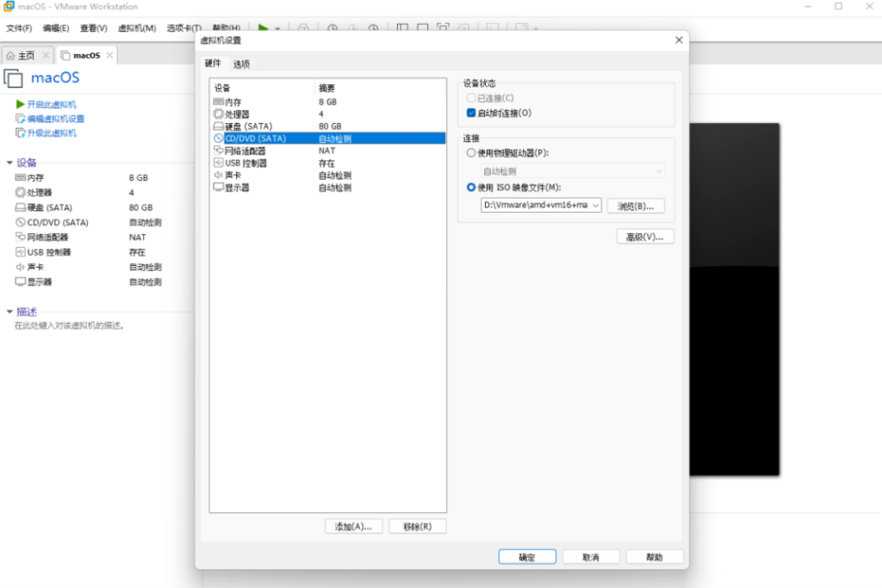The height and width of the screenshot is (588, 882).
Task: Click the hard disk (SATA) icon in dialog list
Action: coord(218,126)
